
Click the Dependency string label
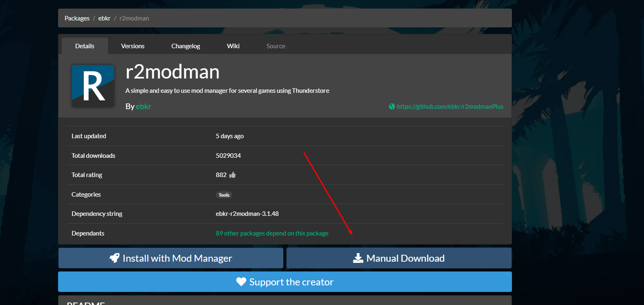coord(97,214)
